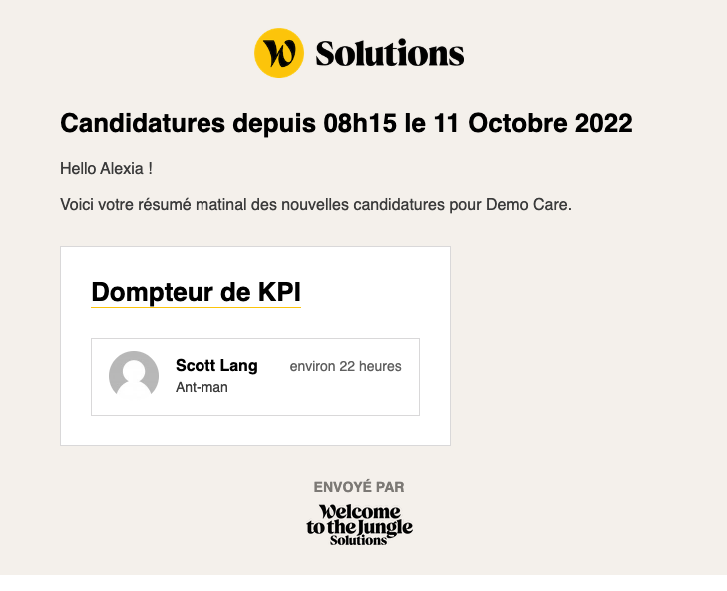
Task: Click the yellow W logo icon
Action: pyautogui.click(x=278, y=53)
